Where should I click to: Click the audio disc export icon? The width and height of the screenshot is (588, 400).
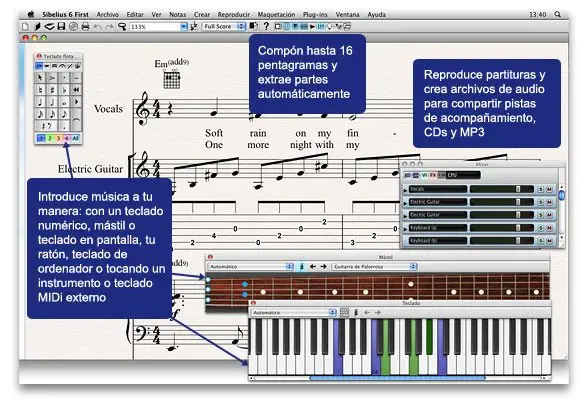(74, 27)
